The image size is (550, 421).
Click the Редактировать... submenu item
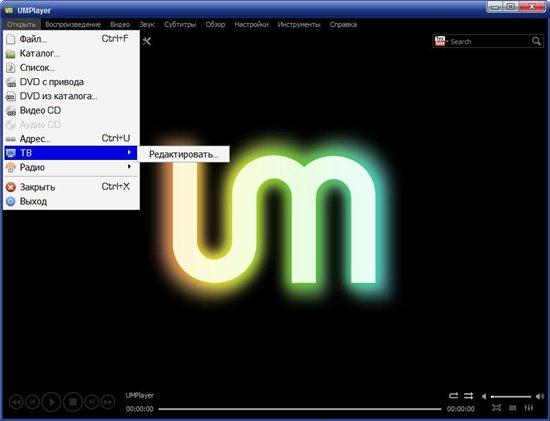click(183, 154)
